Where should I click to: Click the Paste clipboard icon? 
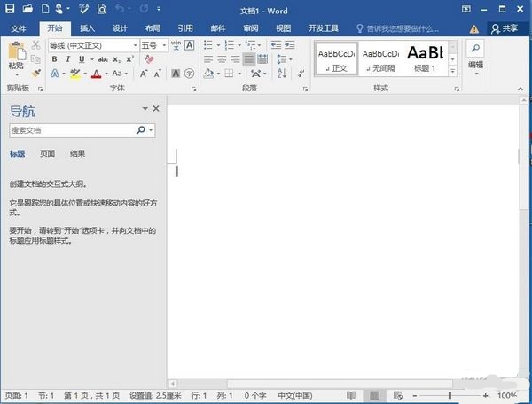click(16, 55)
